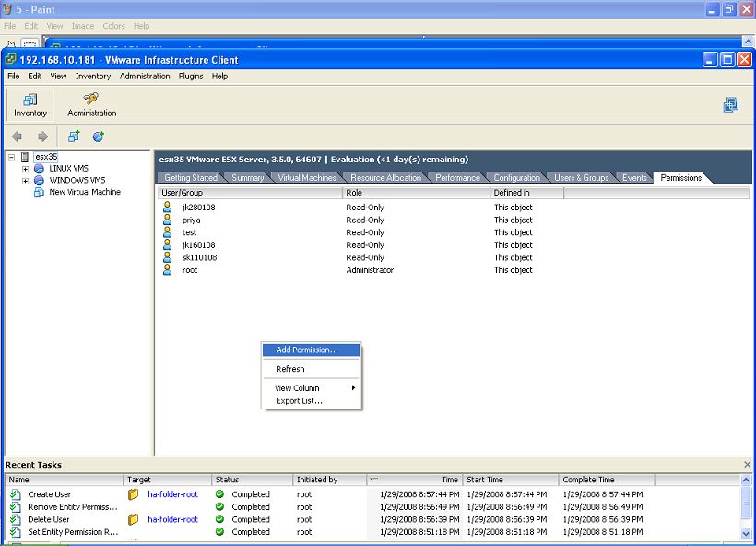The width and height of the screenshot is (756, 546).
Task: Select the Administrator role cell for root
Action: pos(370,270)
